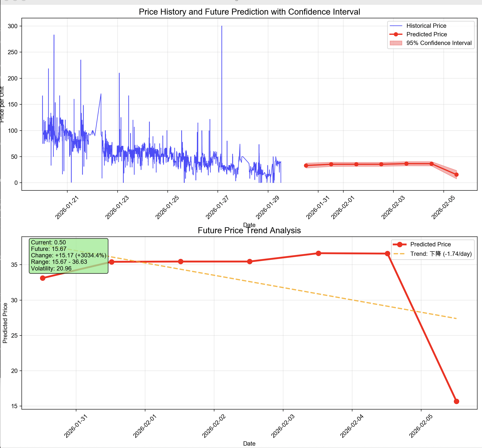The image size is (482, 448).
Task: Click the last predicted point in bottom chart
Action: click(x=456, y=402)
